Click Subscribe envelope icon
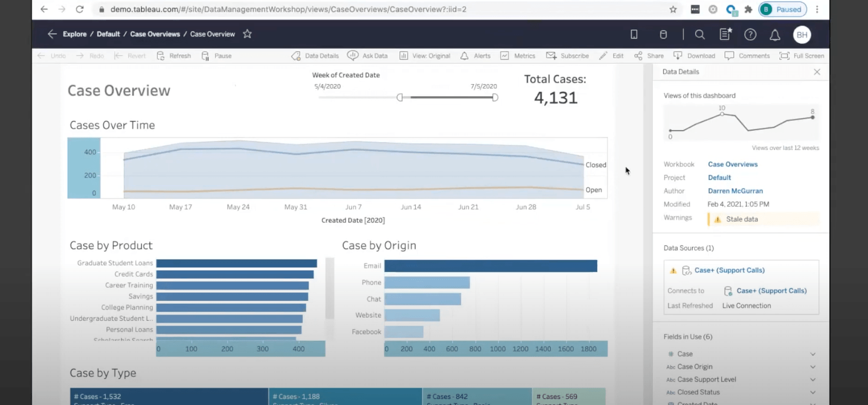Image resolution: width=868 pixels, height=405 pixels. click(x=551, y=56)
